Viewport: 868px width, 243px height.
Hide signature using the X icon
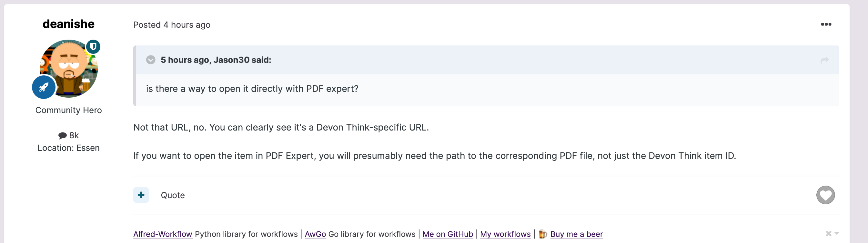(x=829, y=233)
